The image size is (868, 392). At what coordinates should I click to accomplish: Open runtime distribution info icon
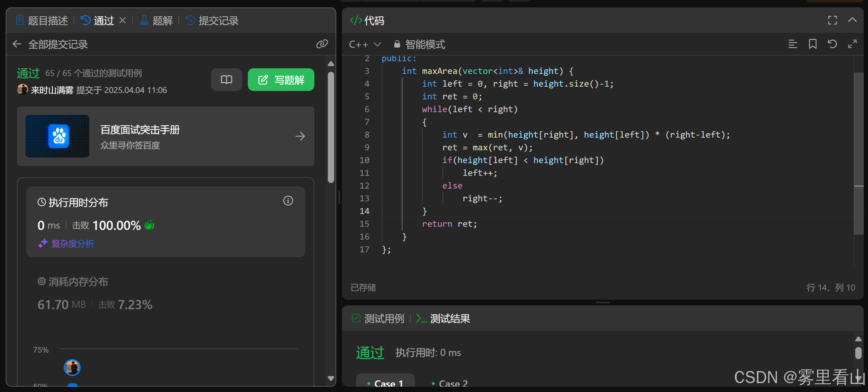pos(288,201)
